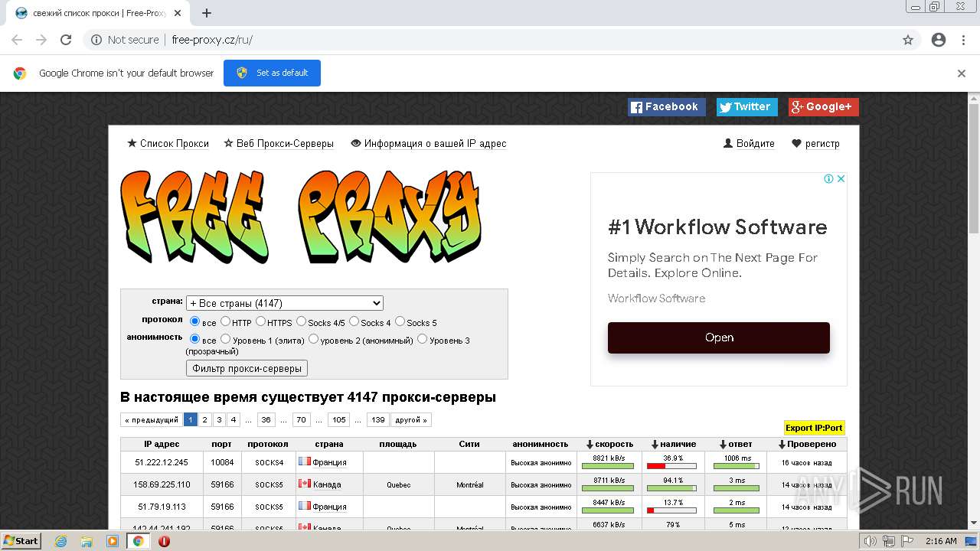Click the Free Proxy graffiti logo

pyautogui.click(x=302, y=217)
